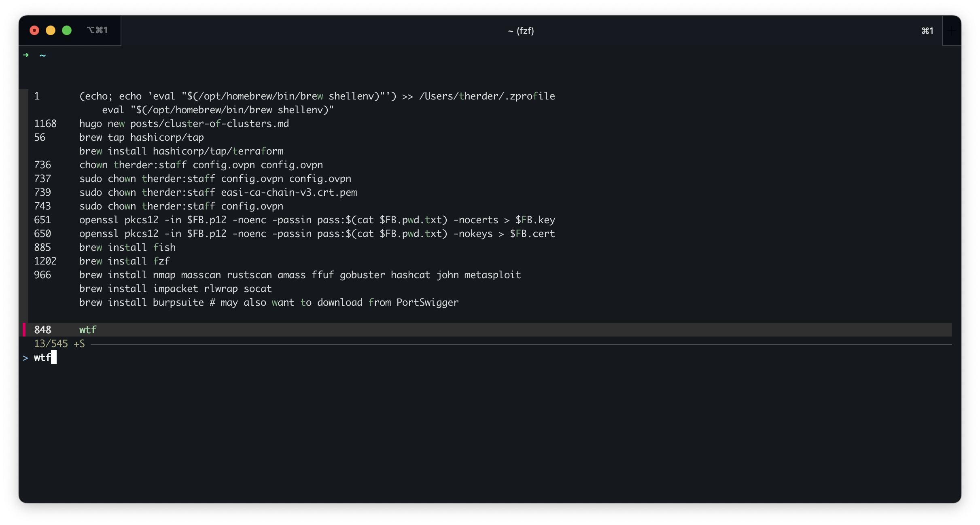
Task: Click the green fullscreen window button
Action: click(x=67, y=30)
